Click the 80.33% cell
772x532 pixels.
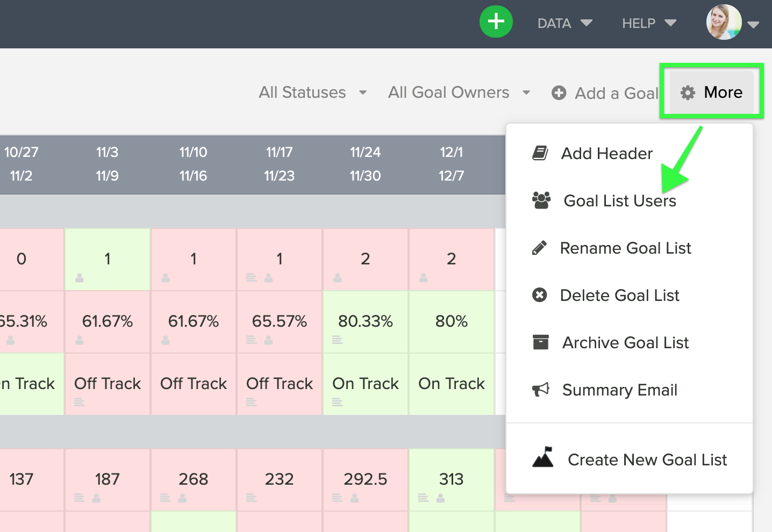pyautogui.click(x=366, y=321)
